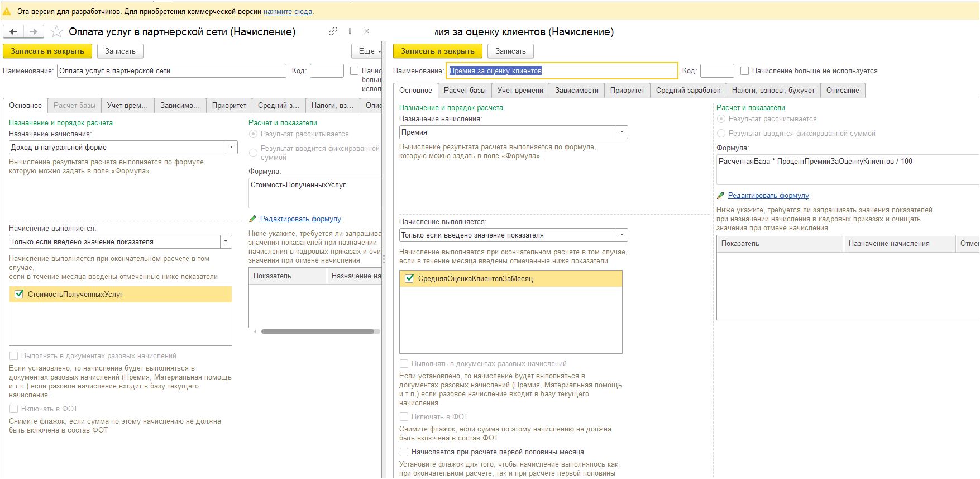
Task: Open the three-dot options menu
Action: point(350,31)
